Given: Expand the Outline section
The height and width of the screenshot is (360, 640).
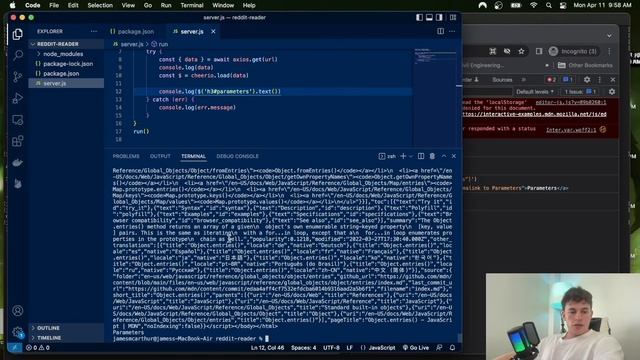Looking at the screenshot, I should [x=66, y=328].
